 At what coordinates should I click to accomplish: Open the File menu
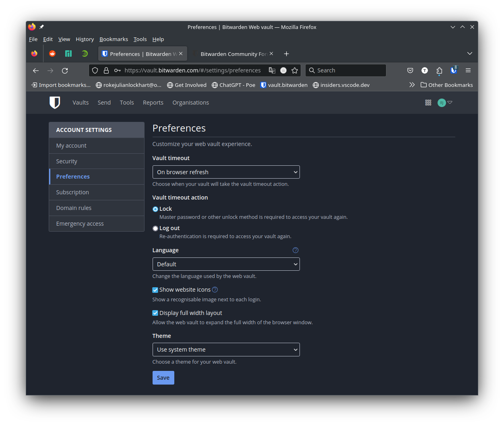(x=33, y=39)
